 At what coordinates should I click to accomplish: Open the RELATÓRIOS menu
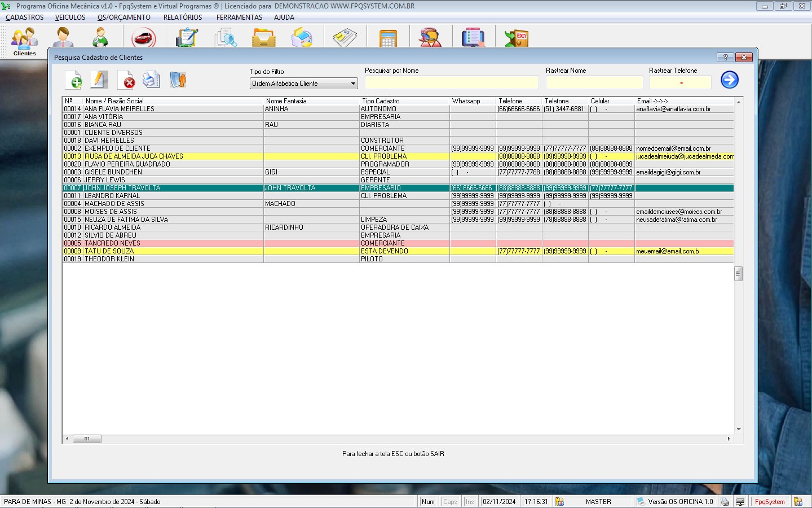[183, 17]
